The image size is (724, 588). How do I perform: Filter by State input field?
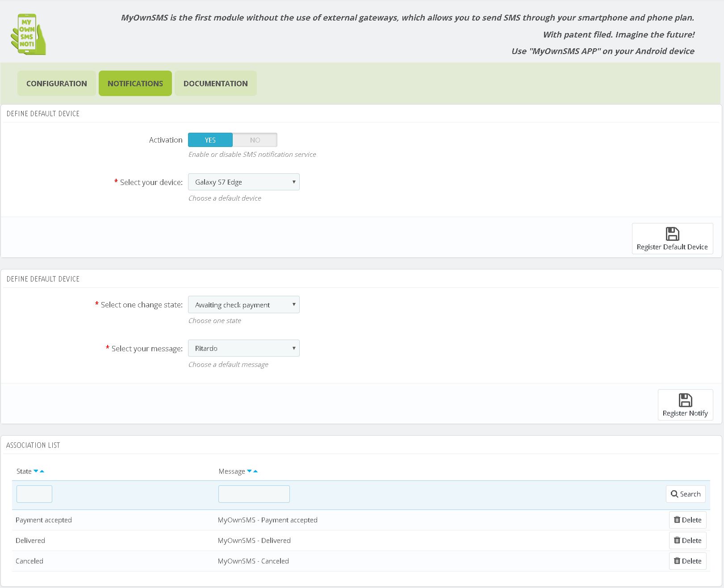(x=34, y=494)
